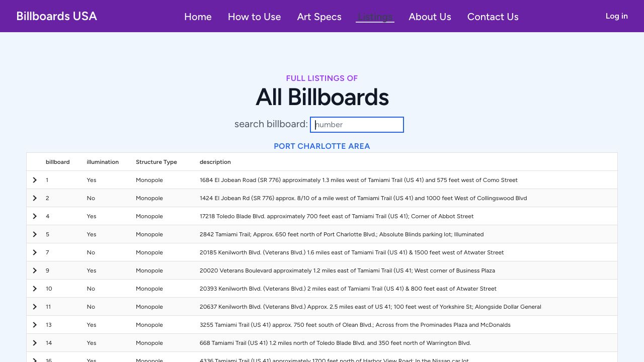The image size is (644, 362).
Task: Expand the row for billboard 14
Action: [35, 343]
